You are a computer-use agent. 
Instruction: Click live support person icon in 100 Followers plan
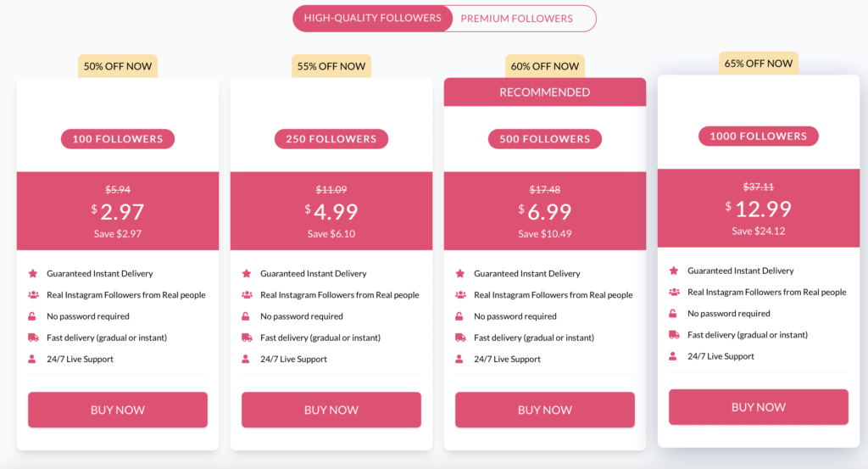pos(32,359)
